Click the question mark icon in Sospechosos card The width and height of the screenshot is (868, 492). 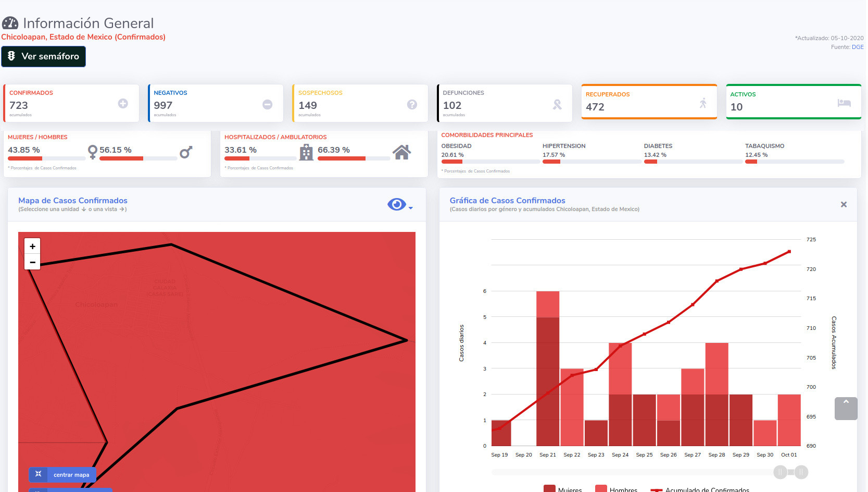point(412,104)
